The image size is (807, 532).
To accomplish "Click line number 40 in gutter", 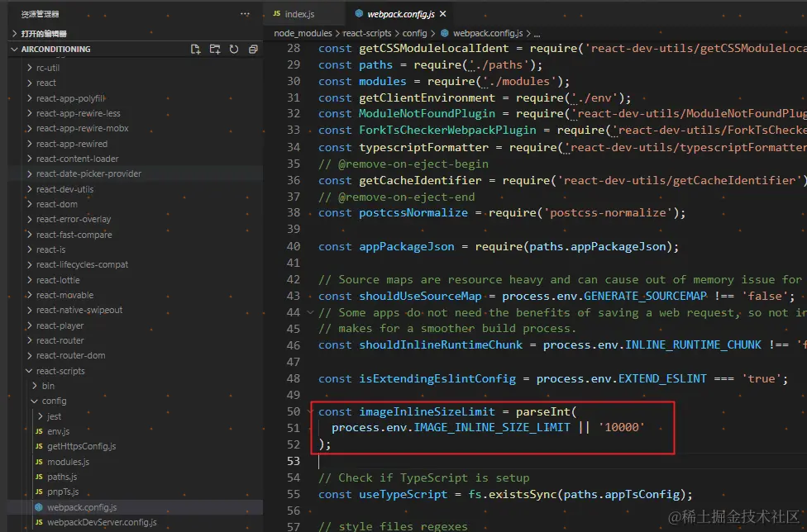I will tap(294, 246).
